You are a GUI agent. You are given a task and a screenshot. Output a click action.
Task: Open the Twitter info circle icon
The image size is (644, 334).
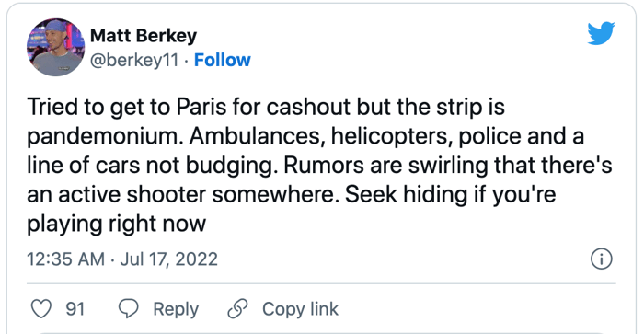pos(602,259)
